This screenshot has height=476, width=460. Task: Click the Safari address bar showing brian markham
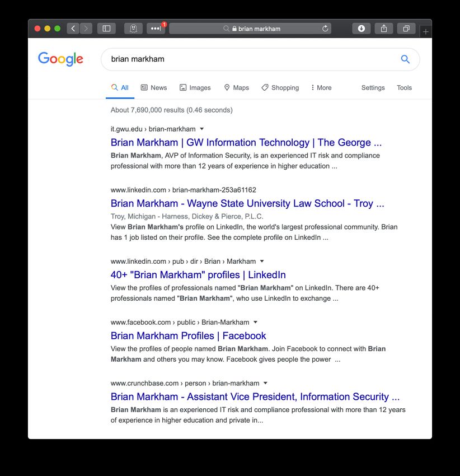tap(250, 29)
